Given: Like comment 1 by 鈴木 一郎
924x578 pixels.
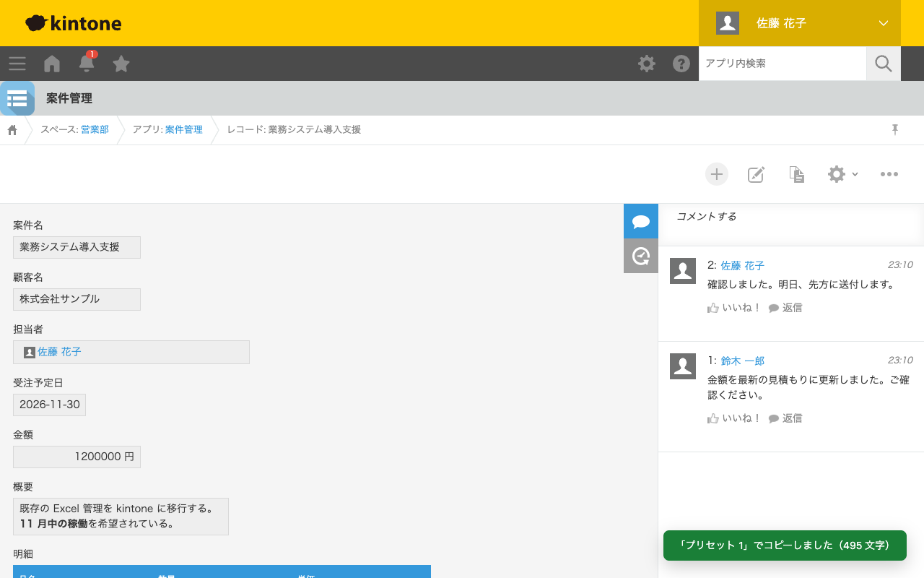Looking at the screenshot, I should (734, 418).
